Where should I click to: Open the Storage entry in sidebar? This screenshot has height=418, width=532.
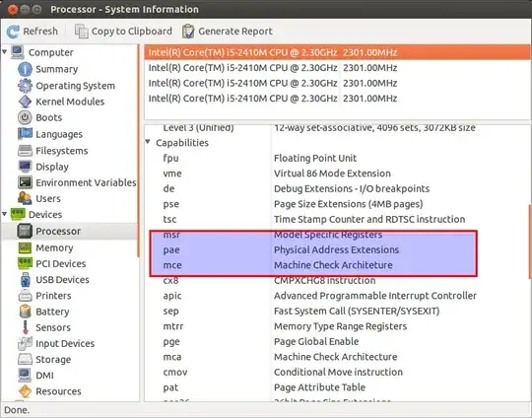tap(53, 359)
